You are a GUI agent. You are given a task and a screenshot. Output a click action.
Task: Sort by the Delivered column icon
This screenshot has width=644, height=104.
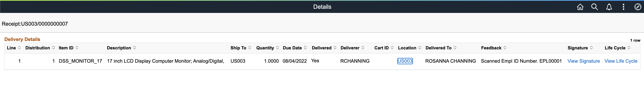[335, 48]
